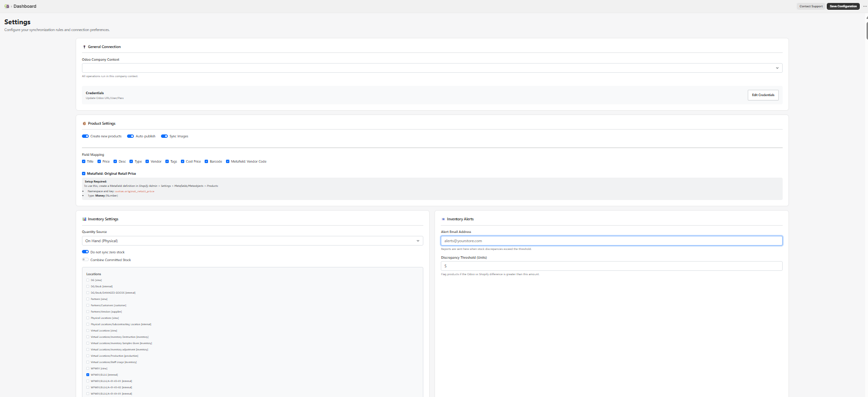Viewport: 868px width, 397px height.
Task: Click the Inventory Settings chart icon
Action: pyautogui.click(x=84, y=219)
